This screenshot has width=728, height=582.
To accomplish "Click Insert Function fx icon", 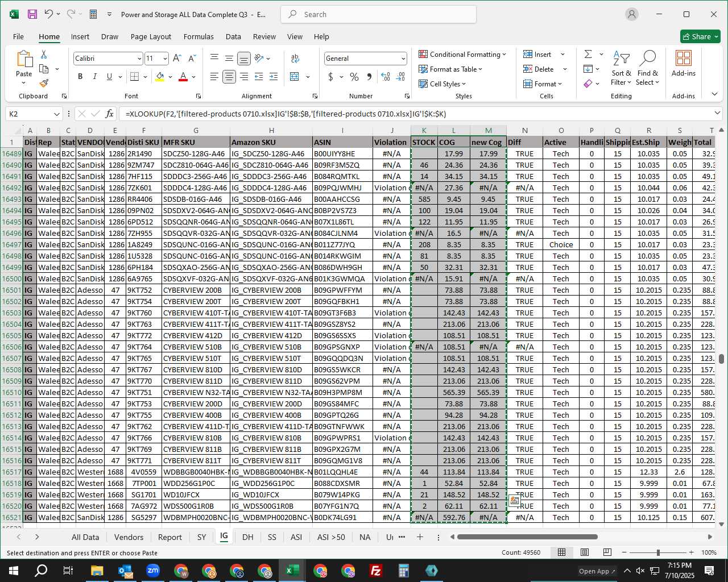I will tap(110, 114).
